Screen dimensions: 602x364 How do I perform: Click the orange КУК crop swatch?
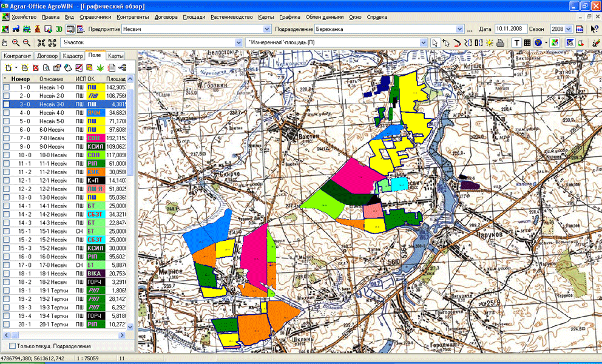(x=96, y=172)
